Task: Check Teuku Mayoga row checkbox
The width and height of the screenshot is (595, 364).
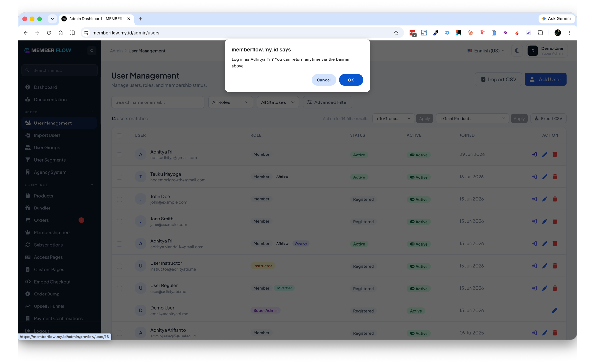Action: point(119,177)
